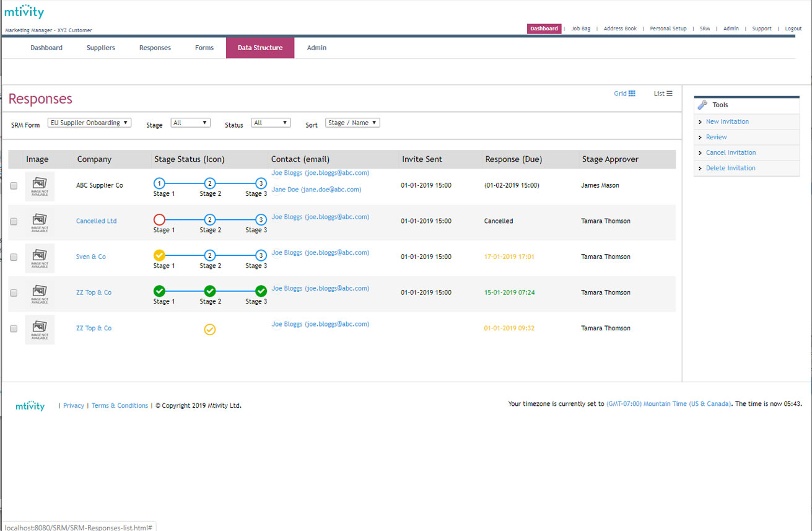812x531 pixels.
Task: Click Cancel Invitation in Tools panel
Action: click(x=731, y=152)
